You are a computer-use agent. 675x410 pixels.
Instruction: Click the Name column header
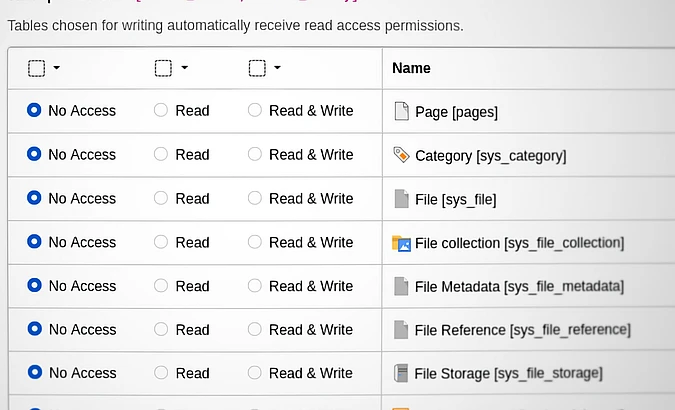[x=411, y=68]
